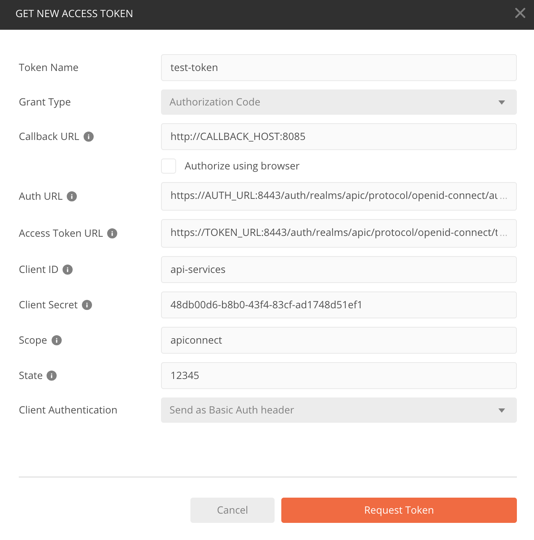Click the Auth URL info icon

(x=72, y=196)
